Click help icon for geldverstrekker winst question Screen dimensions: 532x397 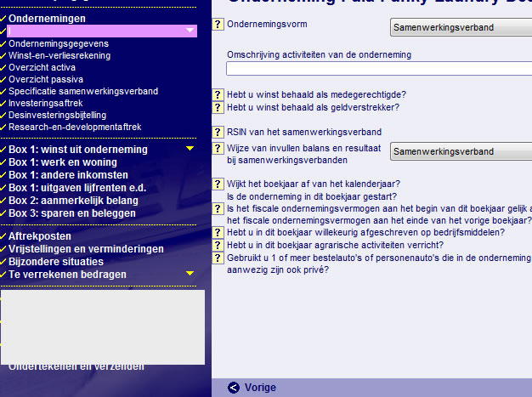point(218,107)
